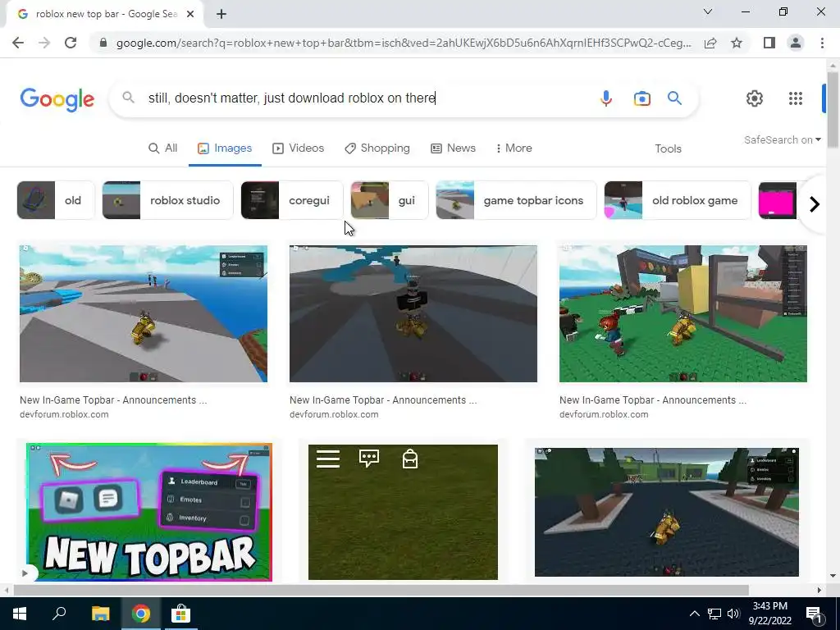The width and height of the screenshot is (840, 630).
Task: Filter by 'coregui' chip
Action: click(292, 200)
